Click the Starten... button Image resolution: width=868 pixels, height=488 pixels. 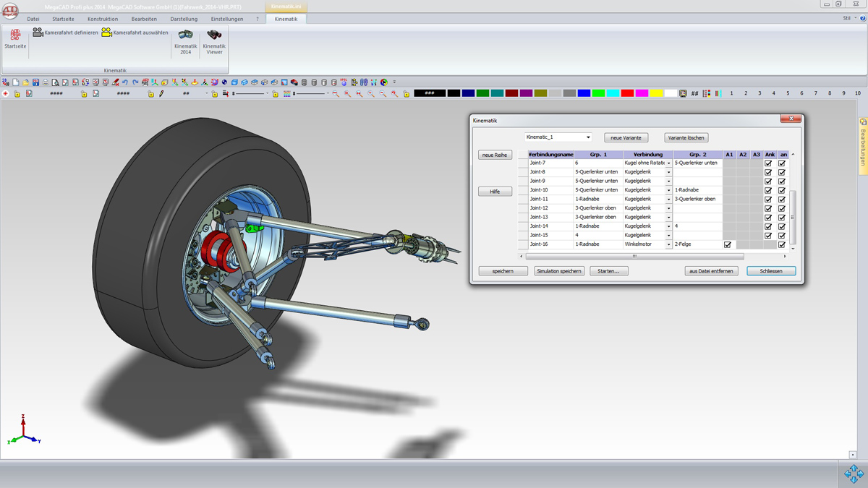(x=609, y=271)
